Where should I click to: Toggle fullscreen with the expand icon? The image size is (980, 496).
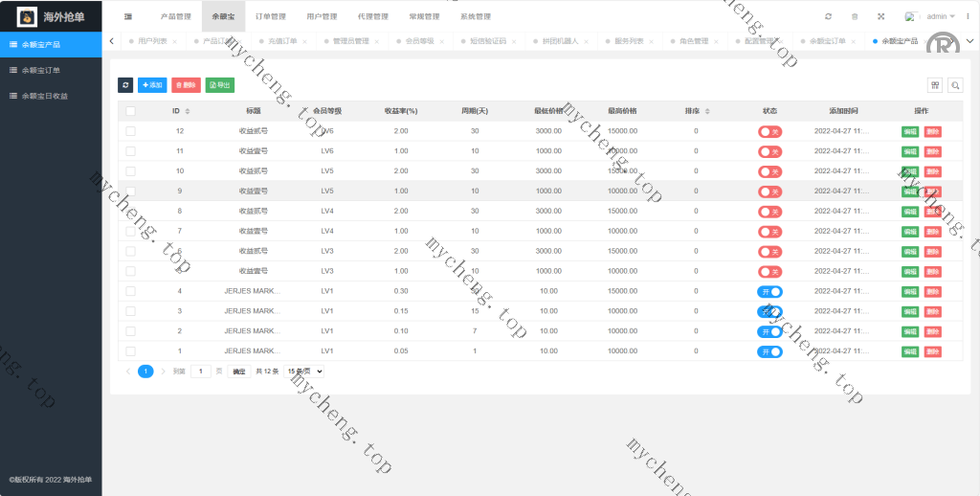tap(880, 16)
